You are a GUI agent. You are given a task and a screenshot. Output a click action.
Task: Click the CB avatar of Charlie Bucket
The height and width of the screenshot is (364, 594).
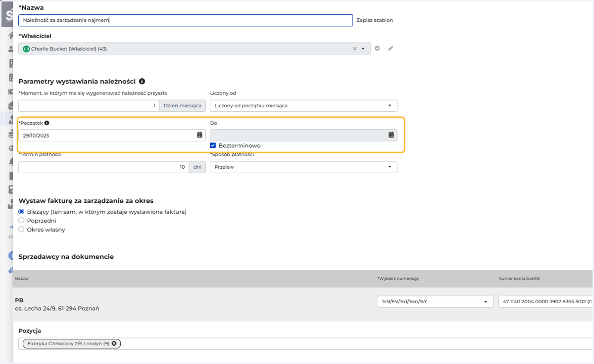(x=26, y=49)
